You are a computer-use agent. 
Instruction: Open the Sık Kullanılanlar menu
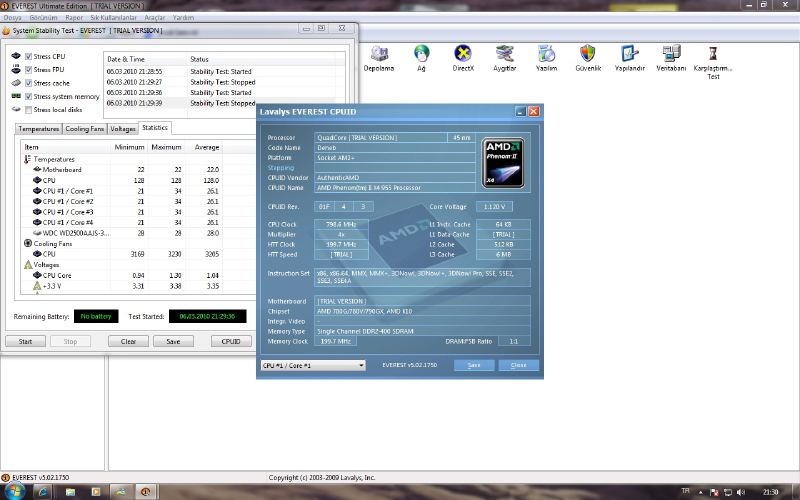(x=114, y=17)
